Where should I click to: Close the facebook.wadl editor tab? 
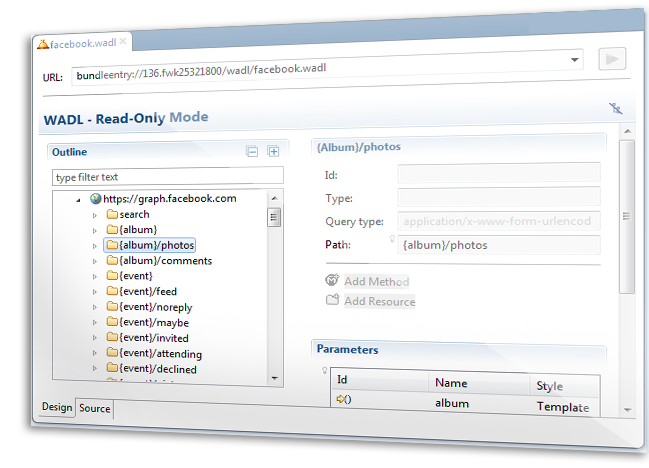(123, 43)
